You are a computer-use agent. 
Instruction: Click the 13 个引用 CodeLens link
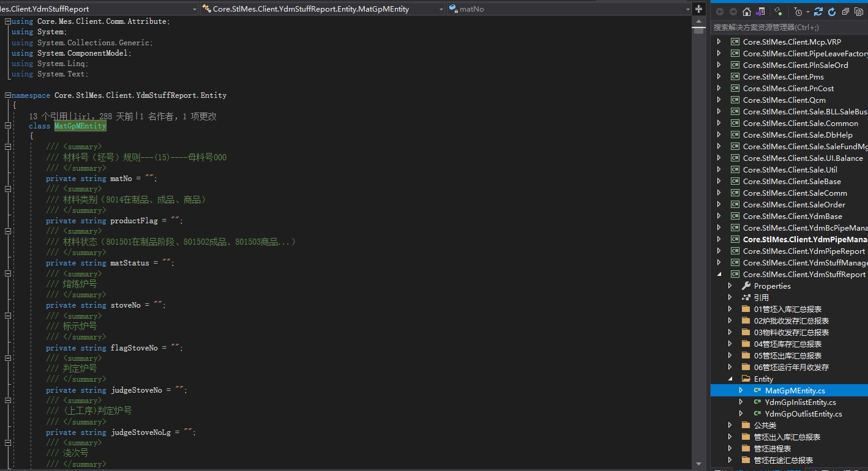(48, 116)
